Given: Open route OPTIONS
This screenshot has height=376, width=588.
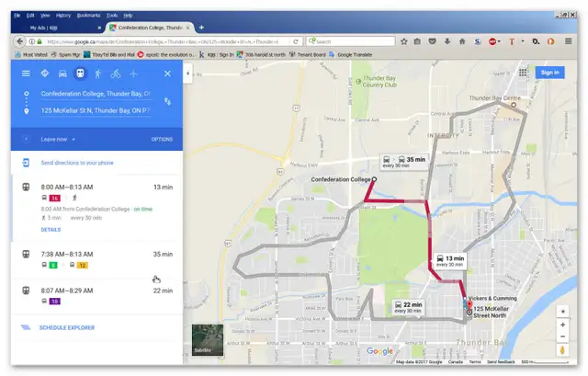Looking at the screenshot, I should pyautogui.click(x=162, y=139).
